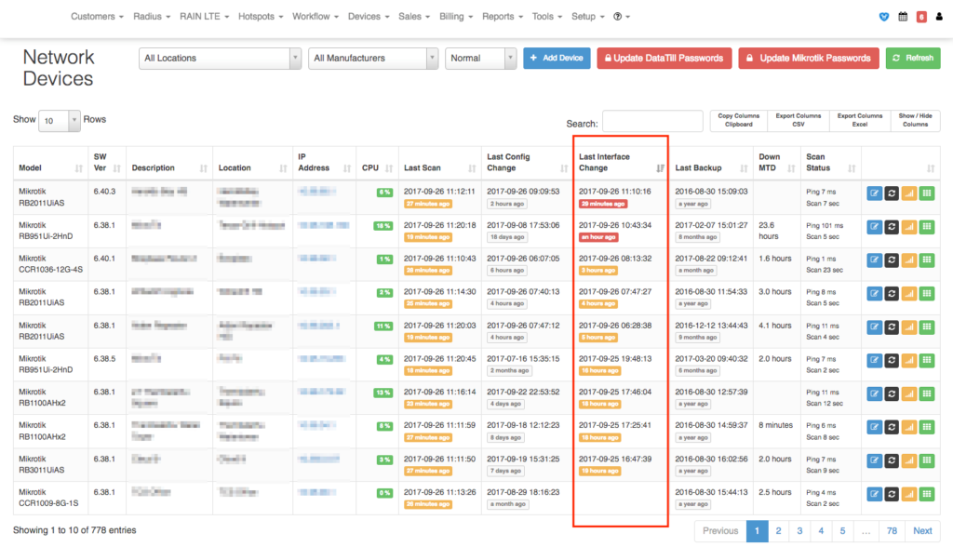Open graph icon for CCR1036-12G-4S row
The height and width of the screenshot is (560, 953).
pyautogui.click(x=909, y=260)
